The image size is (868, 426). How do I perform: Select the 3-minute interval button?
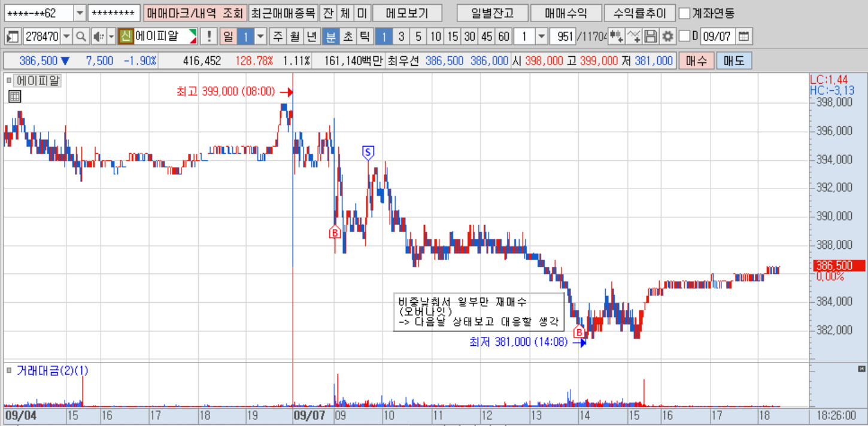(x=401, y=36)
